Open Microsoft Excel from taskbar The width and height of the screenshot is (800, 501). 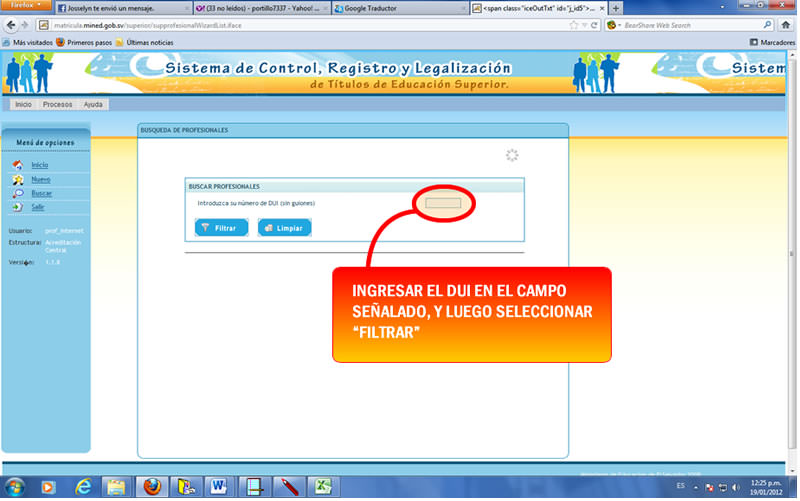tap(322, 487)
